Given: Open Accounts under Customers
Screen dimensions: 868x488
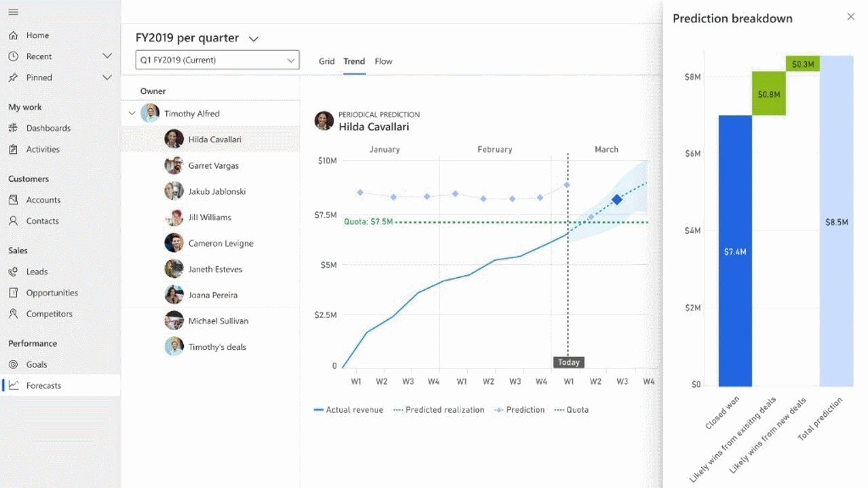Looking at the screenshot, I should click(43, 200).
